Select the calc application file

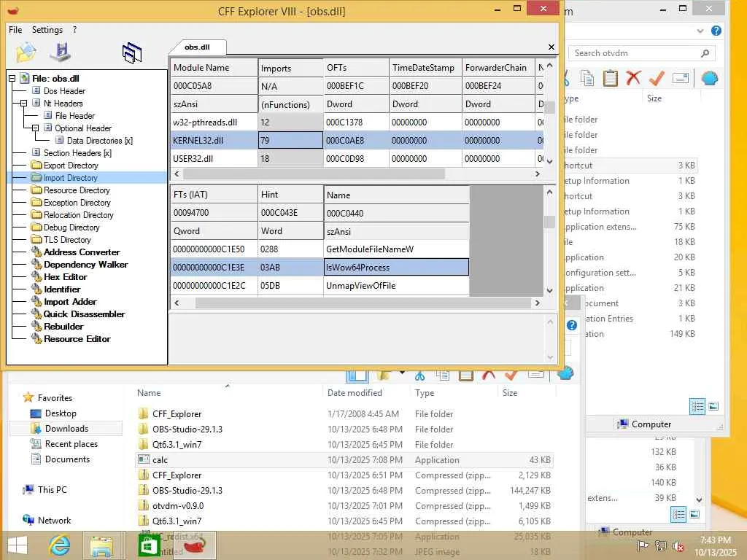point(344,460)
